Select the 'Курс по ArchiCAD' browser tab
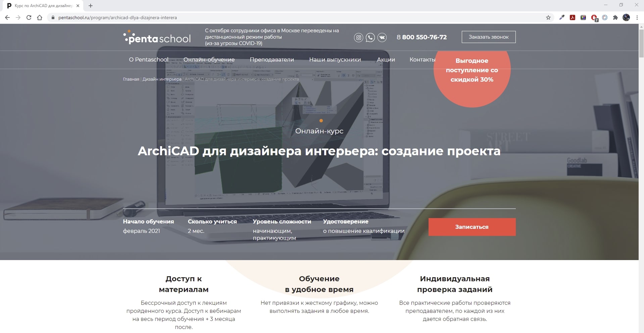The width and height of the screenshot is (644, 333). click(43, 6)
